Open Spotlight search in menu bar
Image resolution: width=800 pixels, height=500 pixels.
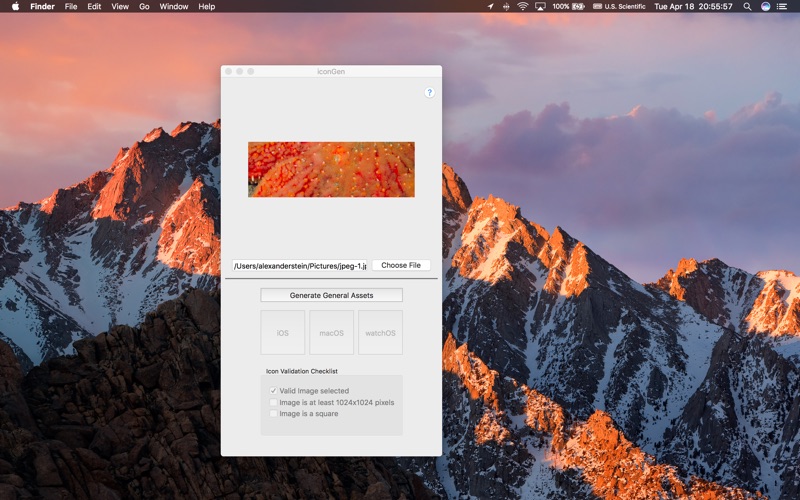coord(747,7)
